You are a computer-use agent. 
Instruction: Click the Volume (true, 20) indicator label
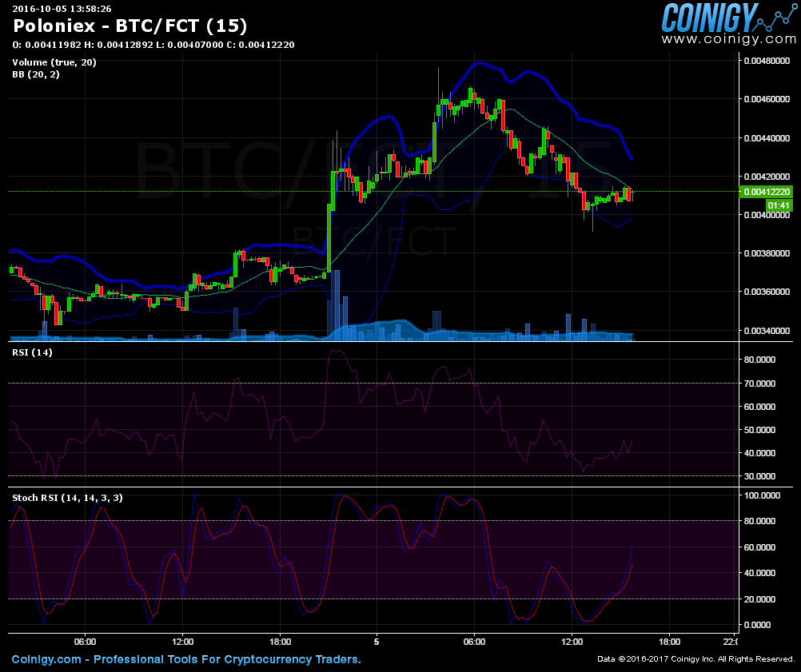pyautogui.click(x=54, y=62)
